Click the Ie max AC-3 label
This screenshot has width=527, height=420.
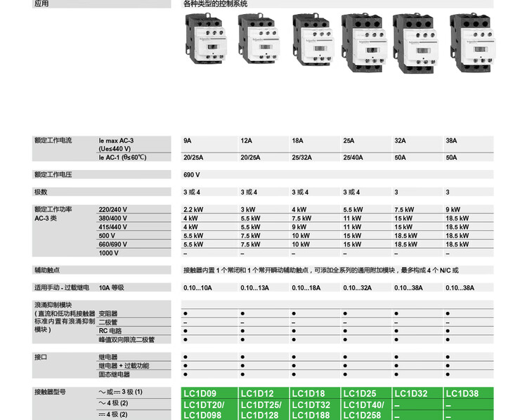(116, 140)
